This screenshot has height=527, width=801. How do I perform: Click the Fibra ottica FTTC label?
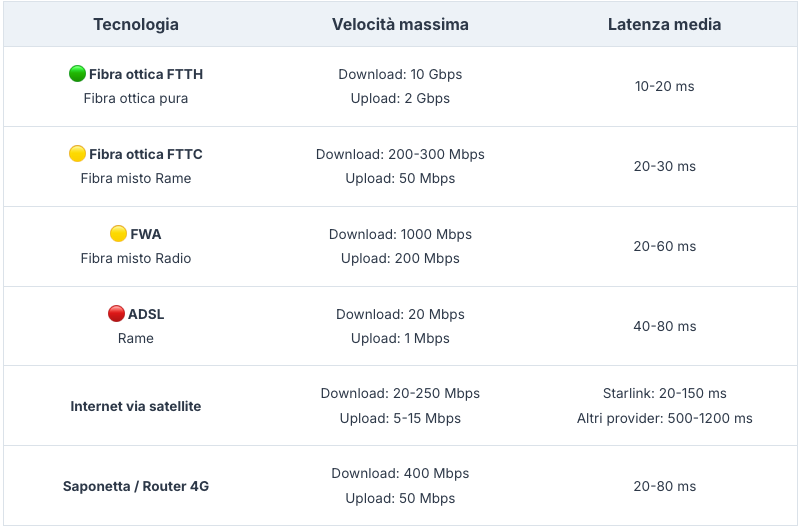coord(146,154)
